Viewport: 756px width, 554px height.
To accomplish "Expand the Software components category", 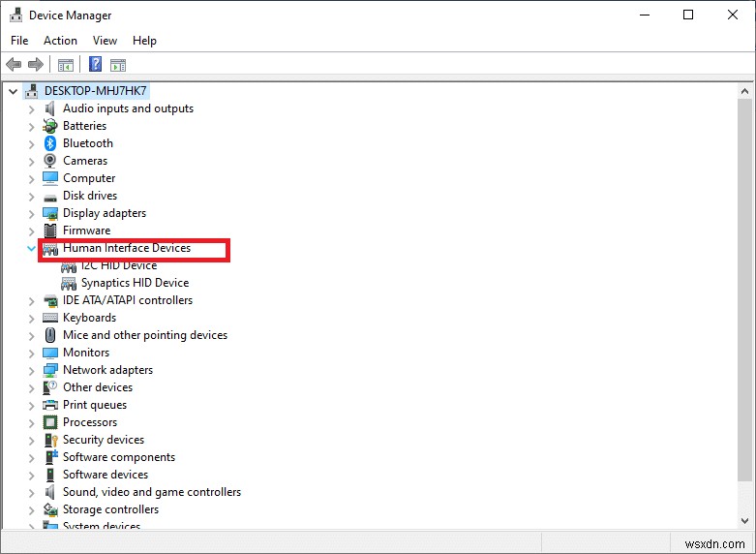I will coord(31,457).
